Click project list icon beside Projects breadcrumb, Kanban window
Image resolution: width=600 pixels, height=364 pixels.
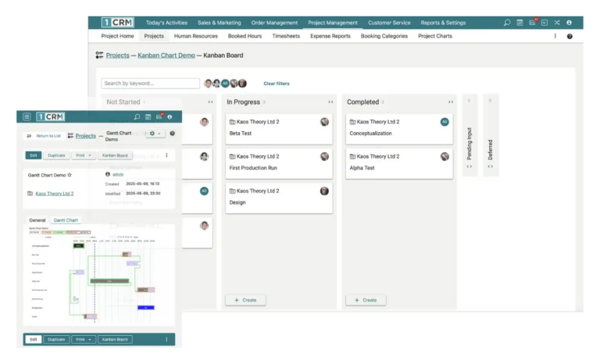click(x=99, y=55)
